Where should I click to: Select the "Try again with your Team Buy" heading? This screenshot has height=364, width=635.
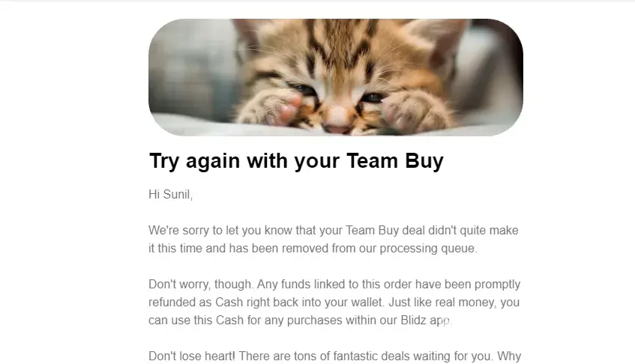(296, 160)
